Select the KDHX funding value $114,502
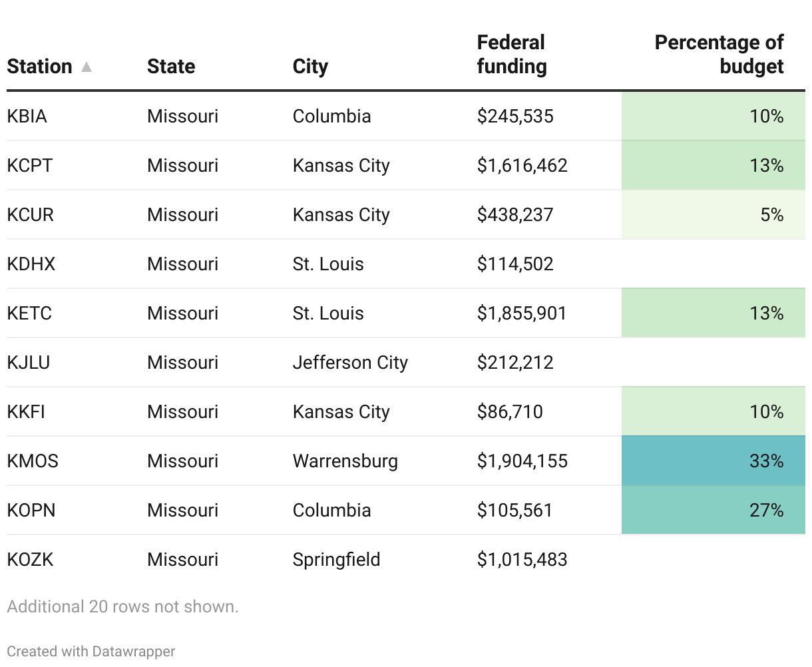 coord(514,264)
